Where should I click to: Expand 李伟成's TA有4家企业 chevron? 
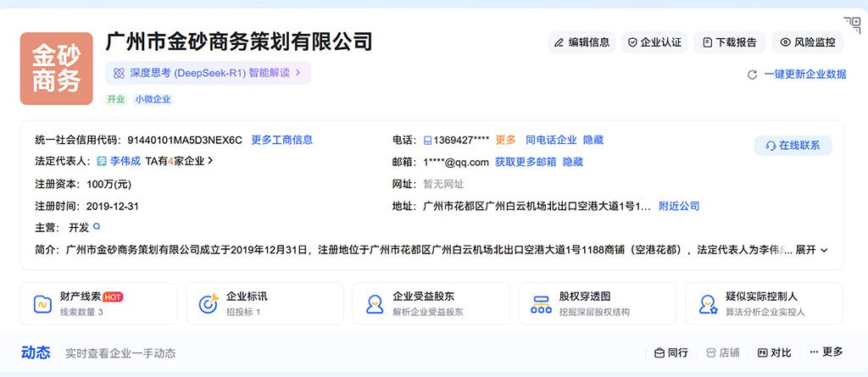(x=209, y=161)
